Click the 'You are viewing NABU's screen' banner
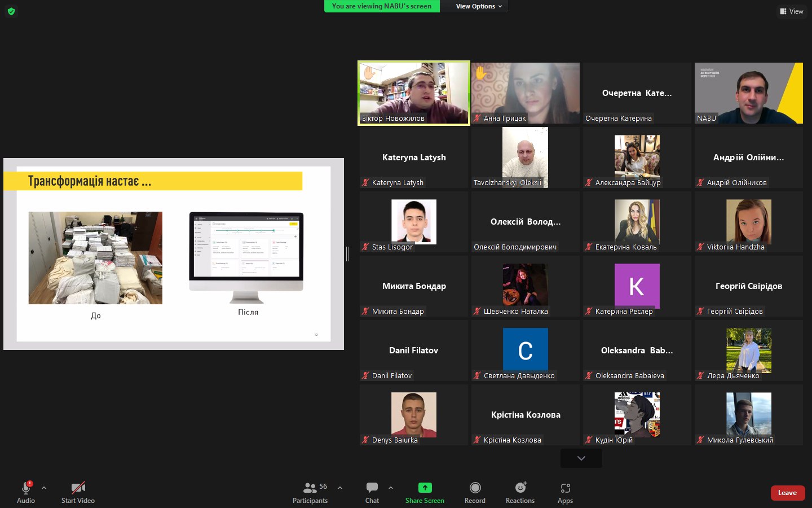The height and width of the screenshot is (508, 812). point(382,6)
